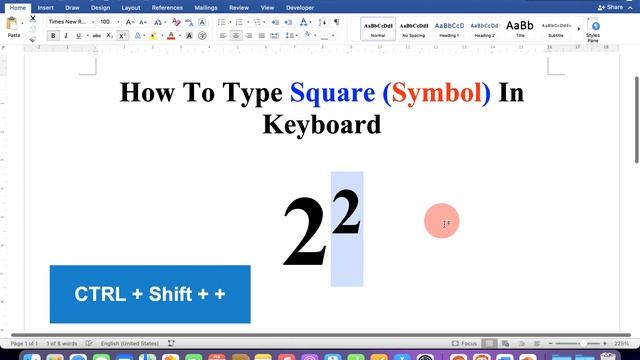Toggle Italic formatting
The width and height of the screenshot is (640, 360).
66,36
